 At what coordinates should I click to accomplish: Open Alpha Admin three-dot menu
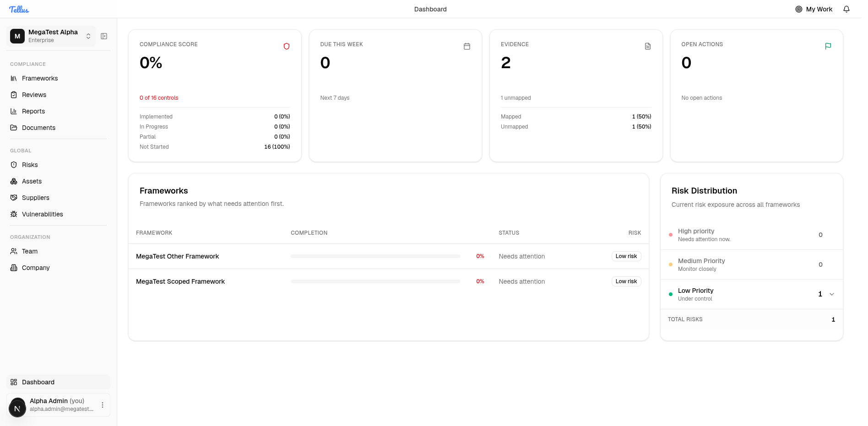[x=103, y=405]
